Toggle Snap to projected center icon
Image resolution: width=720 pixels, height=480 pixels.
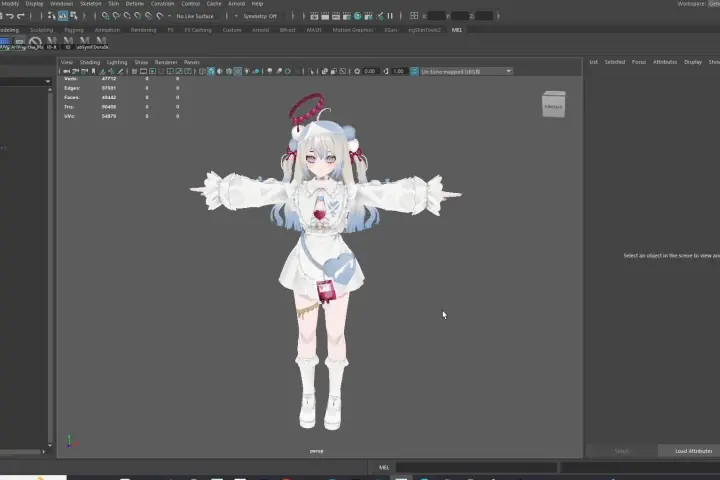point(138,16)
